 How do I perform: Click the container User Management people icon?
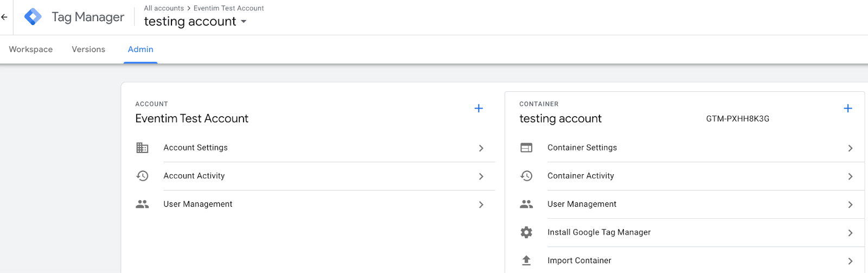[x=526, y=204]
